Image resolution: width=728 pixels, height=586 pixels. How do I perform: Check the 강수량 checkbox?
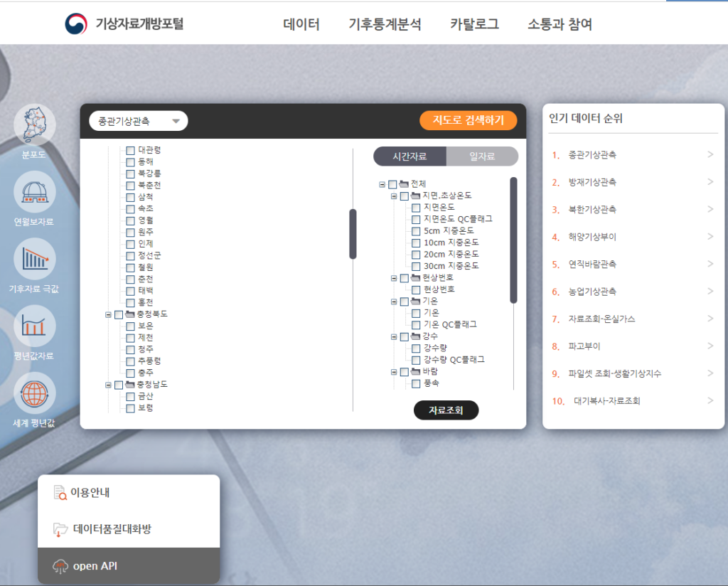click(x=416, y=348)
